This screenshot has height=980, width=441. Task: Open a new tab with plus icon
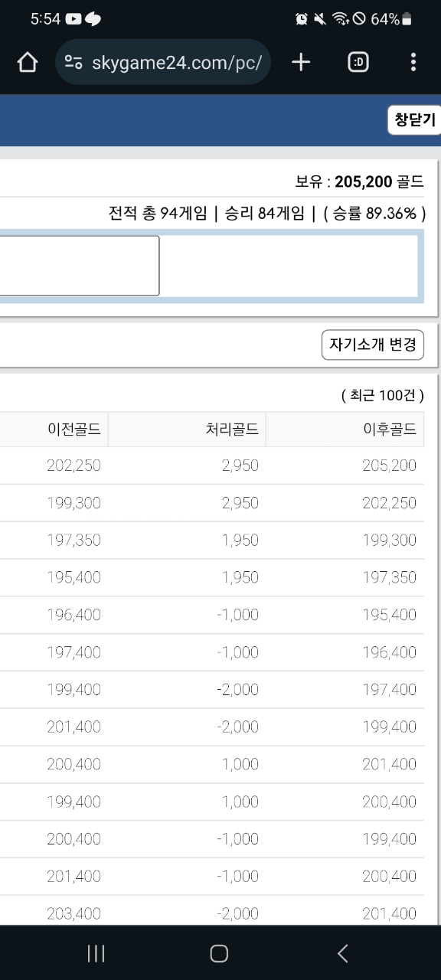click(x=301, y=63)
